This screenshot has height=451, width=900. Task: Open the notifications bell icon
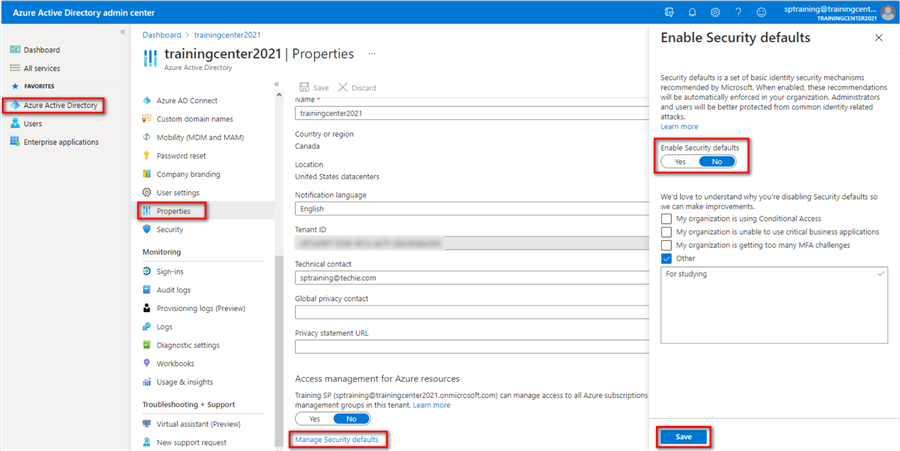(x=691, y=12)
